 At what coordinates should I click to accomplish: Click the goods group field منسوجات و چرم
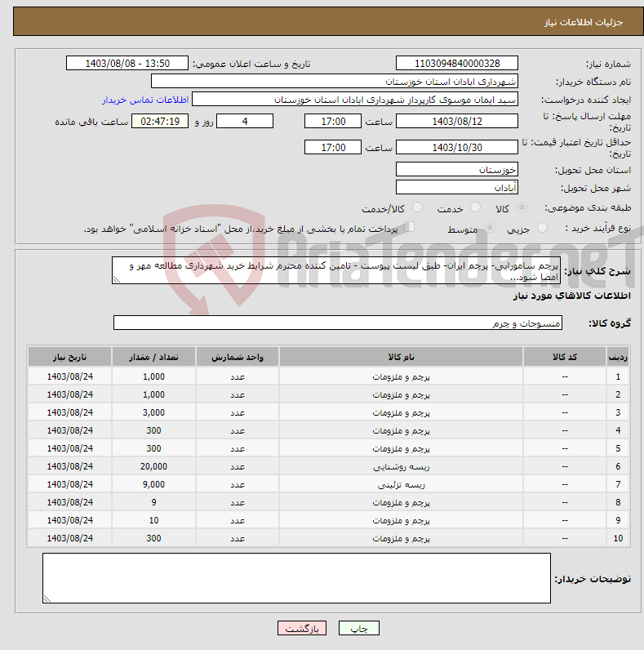point(338,323)
